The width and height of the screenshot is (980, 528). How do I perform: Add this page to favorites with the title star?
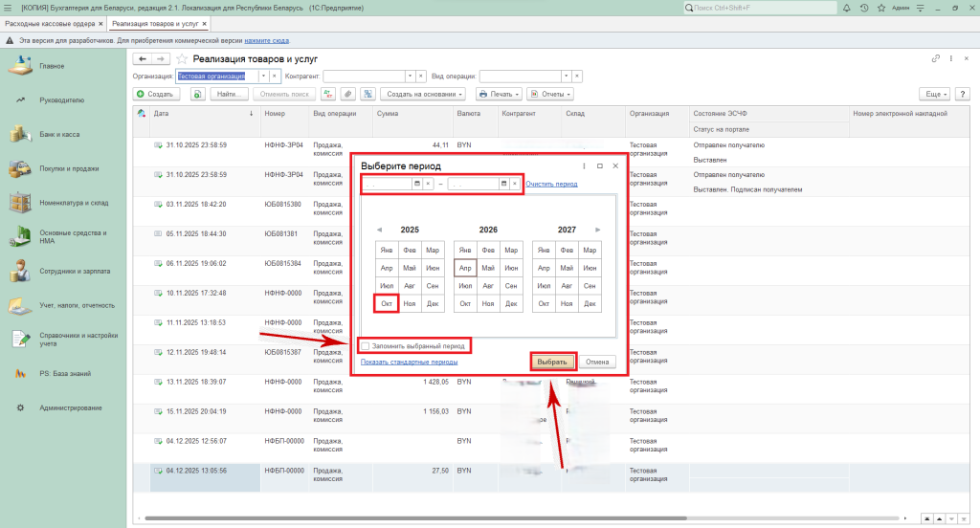[x=182, y=59]
